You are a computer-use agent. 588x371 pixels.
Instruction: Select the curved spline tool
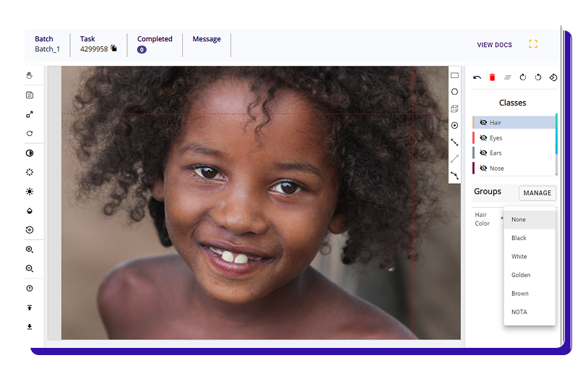[x=454, y=175]
